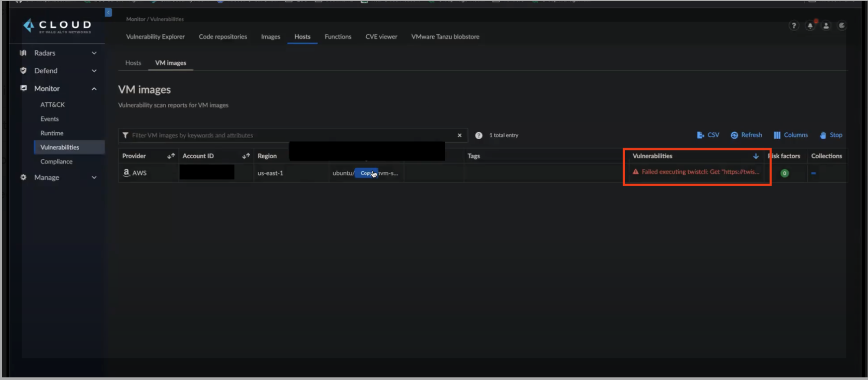Image resolution: width=868 pixels, height=380 pixels.
Task: Click the "Failed executing twistcli" error text
Action: pyautogui.click(x=700, y=172)
